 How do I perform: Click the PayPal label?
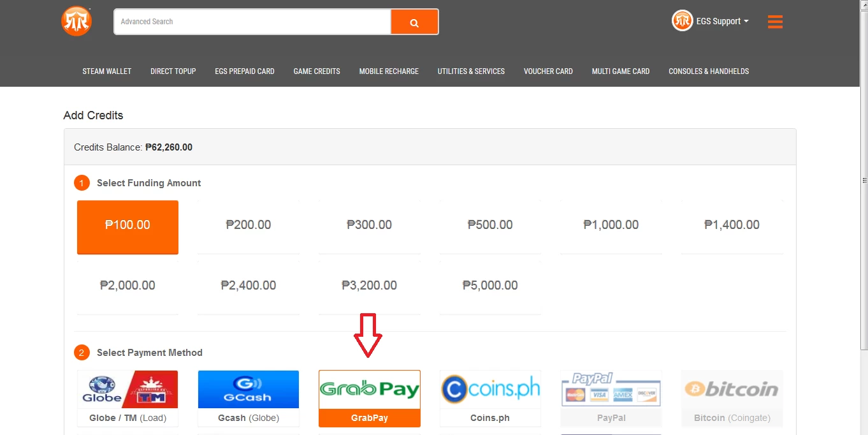pos(611,418)
